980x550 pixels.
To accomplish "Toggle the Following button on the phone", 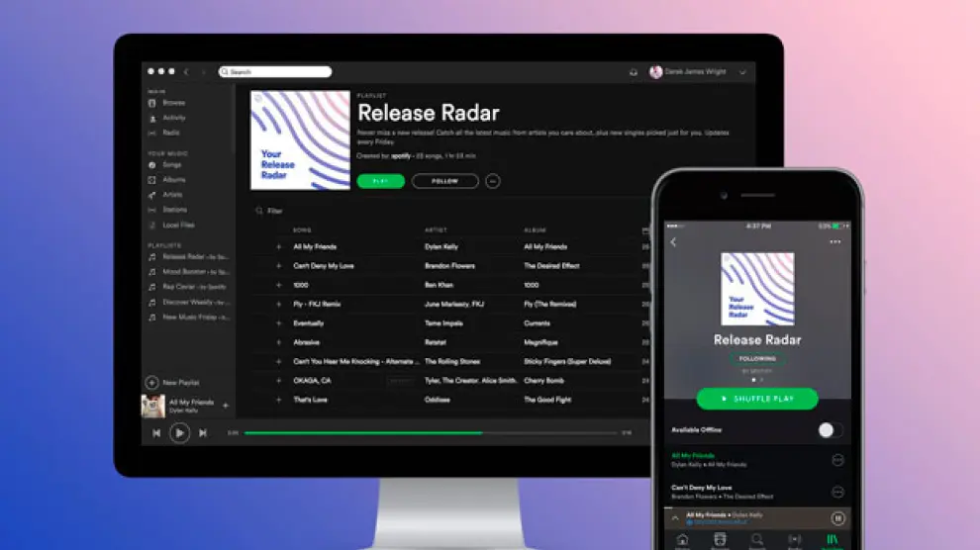I will point(757,360).
